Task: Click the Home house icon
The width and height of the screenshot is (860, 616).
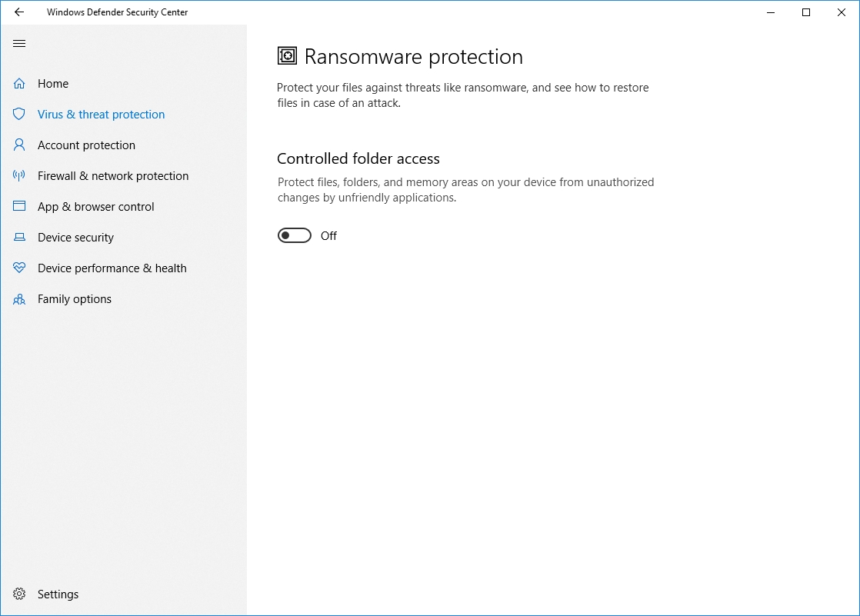Action: coord(19,84)
